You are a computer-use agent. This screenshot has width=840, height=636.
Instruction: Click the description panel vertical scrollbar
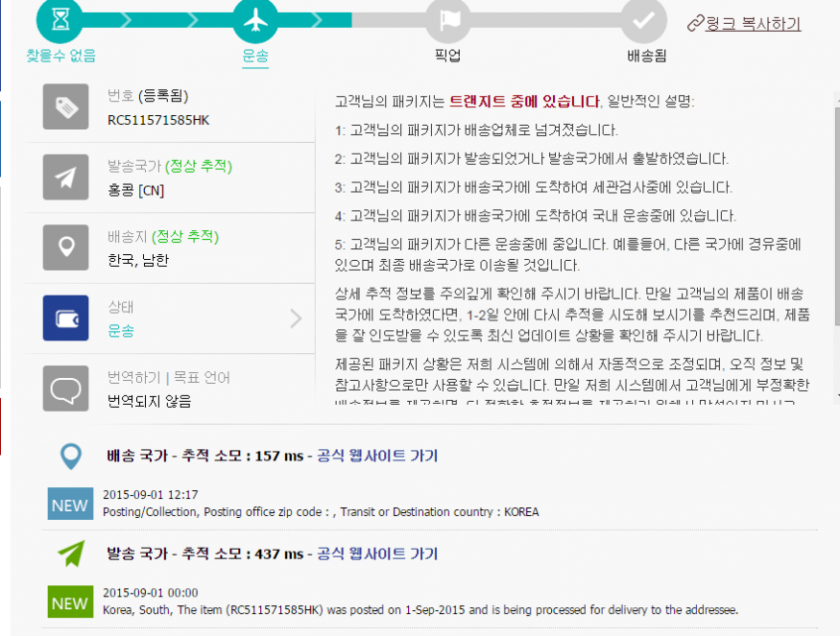(835, 240)
